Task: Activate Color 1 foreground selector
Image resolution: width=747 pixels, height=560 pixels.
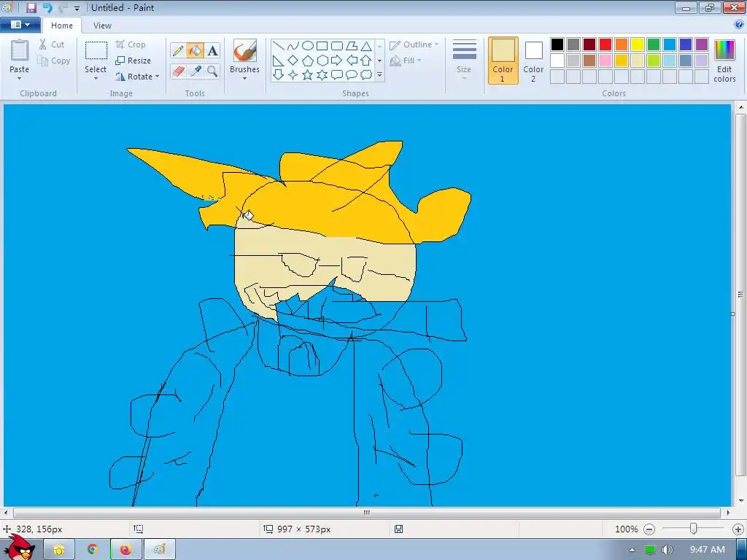Action: (503, 61)
